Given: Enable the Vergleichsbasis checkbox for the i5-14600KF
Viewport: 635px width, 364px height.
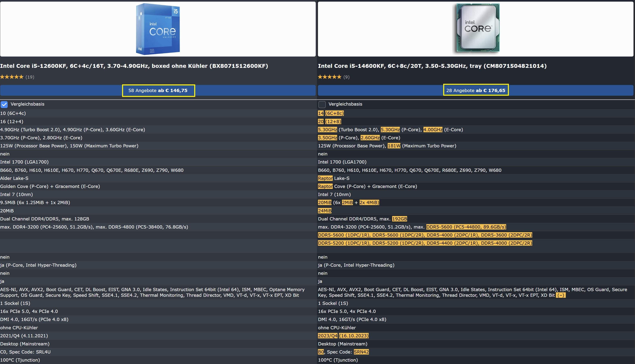Looking at the screenshot, I should [x=322, y=104].
